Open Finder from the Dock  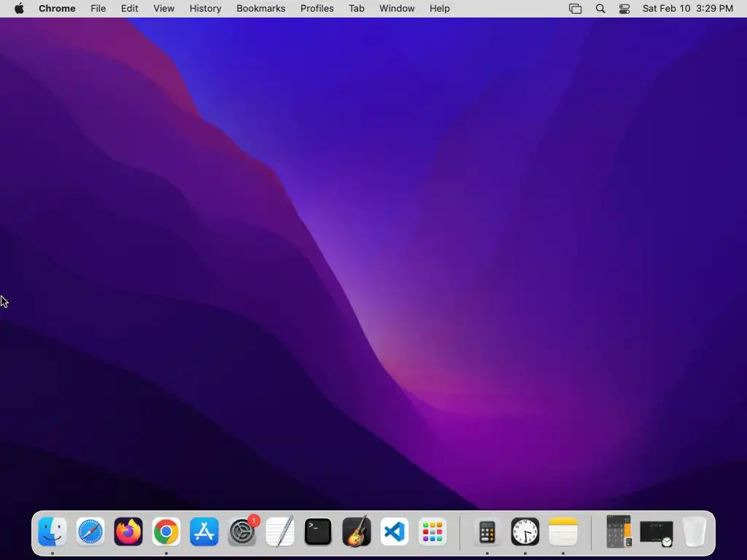[53, 532]
